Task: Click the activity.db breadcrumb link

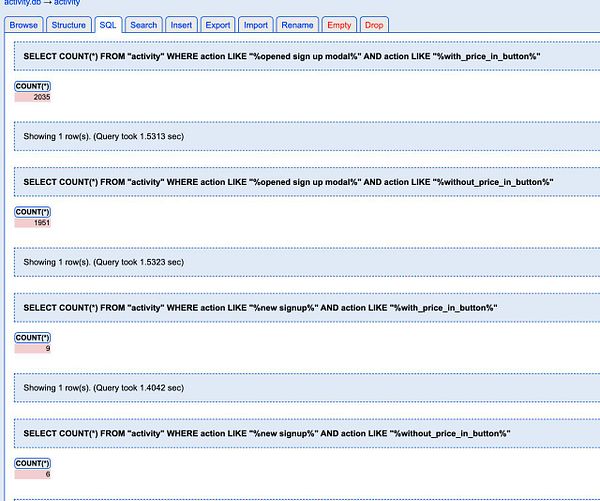Action: pos(22,3)
